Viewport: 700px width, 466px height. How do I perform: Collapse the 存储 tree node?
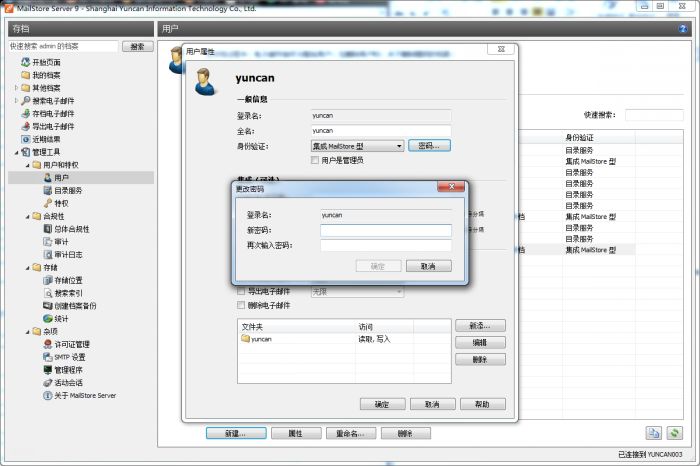tap(28, 268)
